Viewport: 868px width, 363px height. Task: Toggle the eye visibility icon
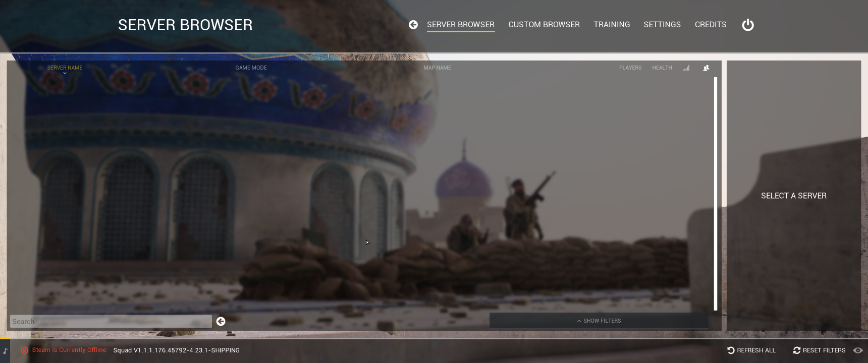[x=858, y=350]
